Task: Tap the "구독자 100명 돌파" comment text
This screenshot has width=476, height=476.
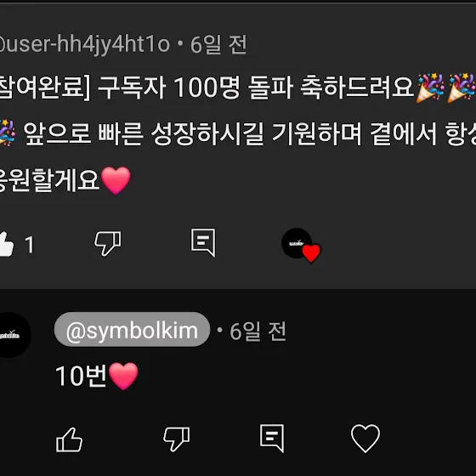Action: coord(195,88)
